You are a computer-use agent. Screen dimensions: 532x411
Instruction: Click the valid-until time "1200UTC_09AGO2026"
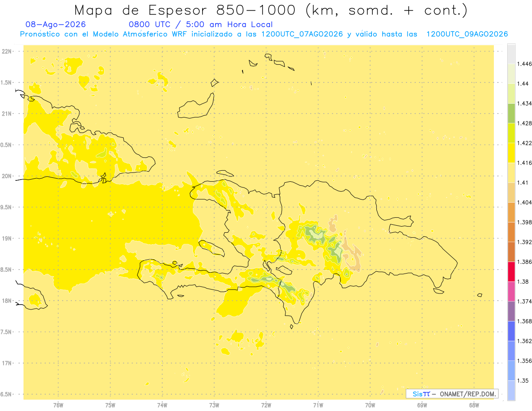pos(467,34)
